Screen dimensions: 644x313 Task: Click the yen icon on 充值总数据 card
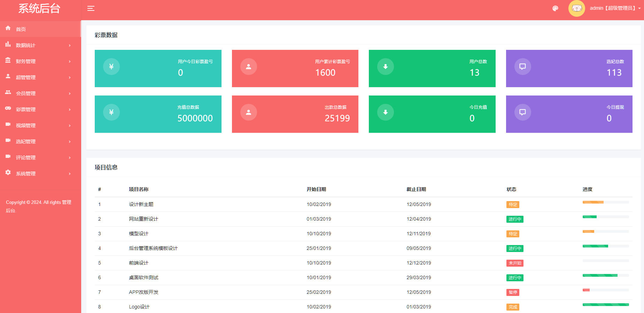(111, 112)
